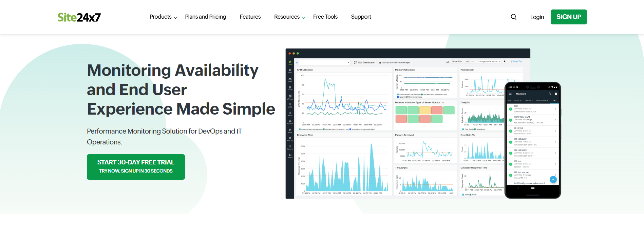The height and width of the screenshot is (239, 644).
Task: Click the Site24x7 logo
Action: 79,17
